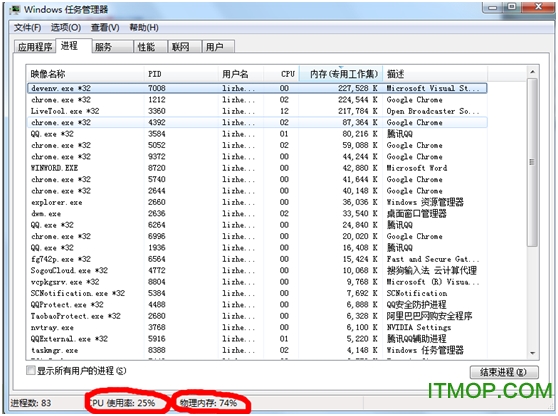Click the 进程数: 83 status entry

click(31, 403)
